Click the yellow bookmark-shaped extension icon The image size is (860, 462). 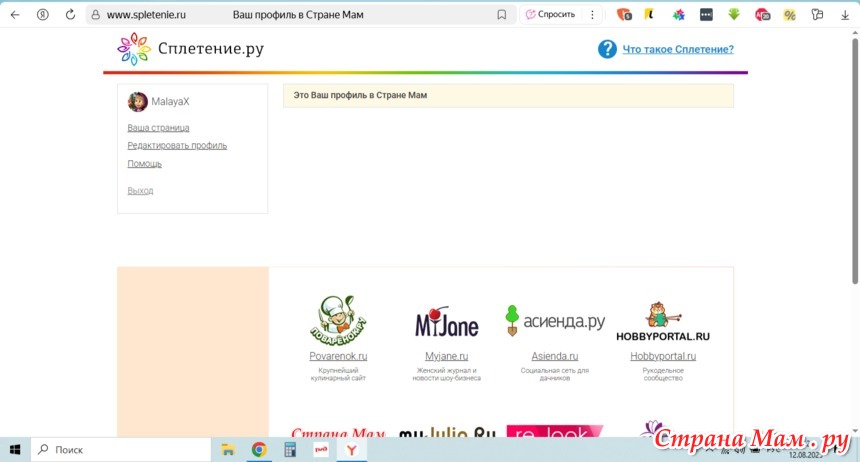click(649, 15)
